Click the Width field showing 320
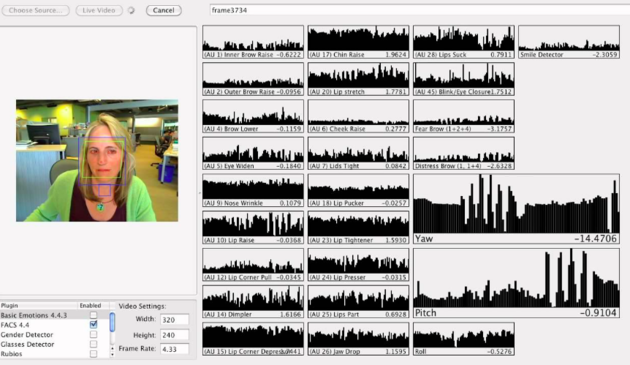Screen dimensions: 630x365 pyautogui.click(x=175, y=320)
